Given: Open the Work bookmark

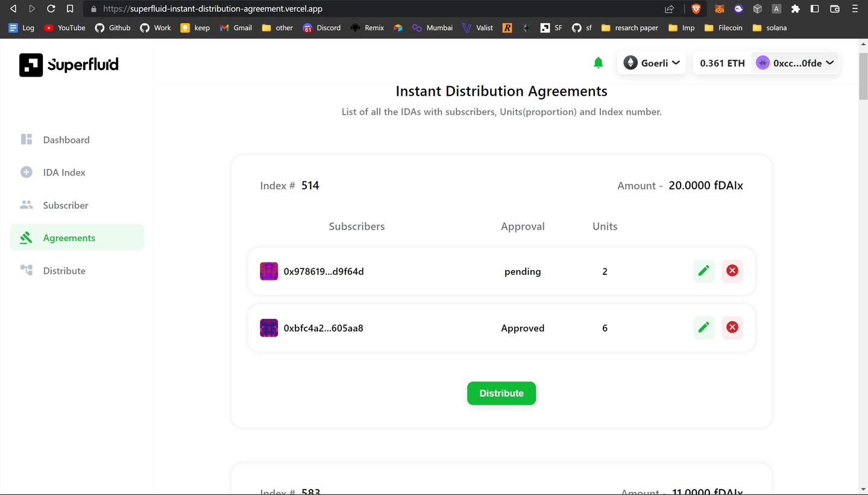Looking at the screenshot, I should click(x=156, y=28).
